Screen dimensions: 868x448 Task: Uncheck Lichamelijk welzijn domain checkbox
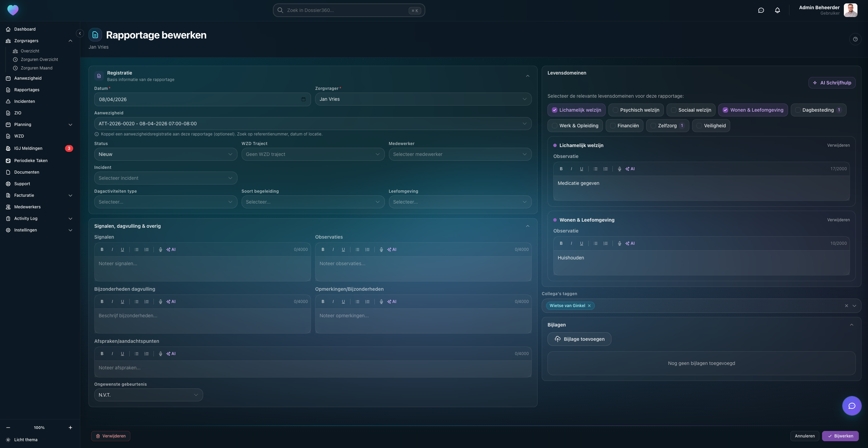555,110
